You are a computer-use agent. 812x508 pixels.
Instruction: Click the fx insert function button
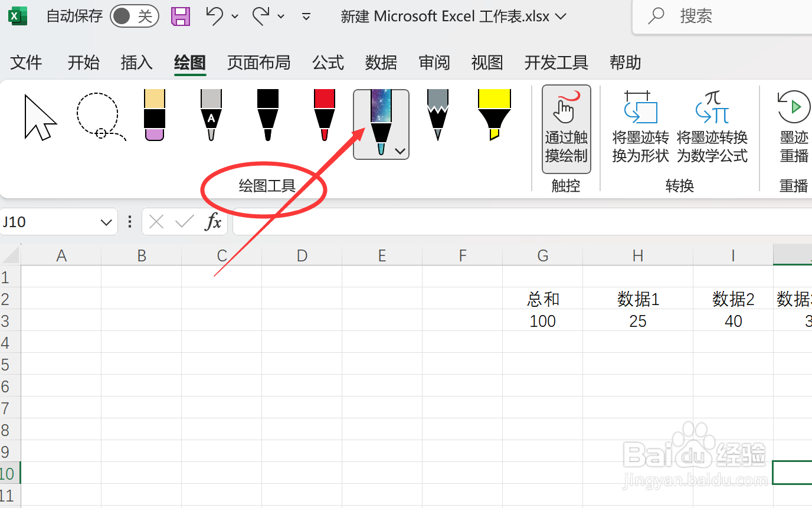pyautogui.click(x=213, y=222)
